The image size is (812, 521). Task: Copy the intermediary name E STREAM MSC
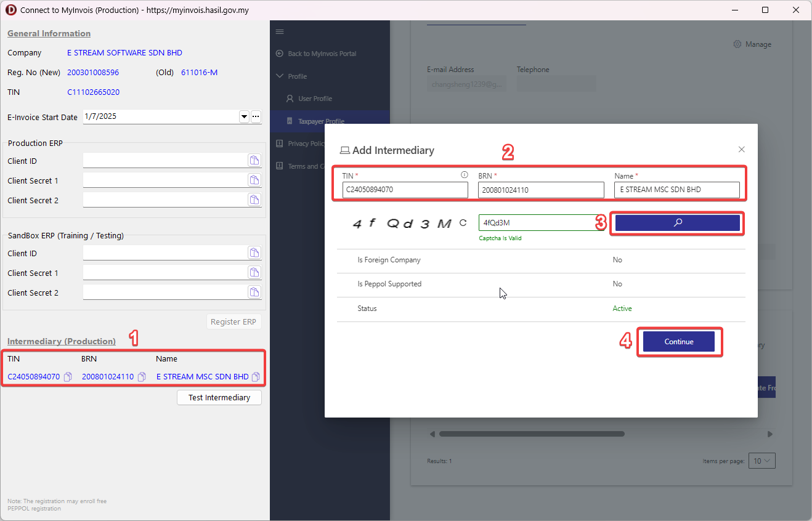pos(256,377)
